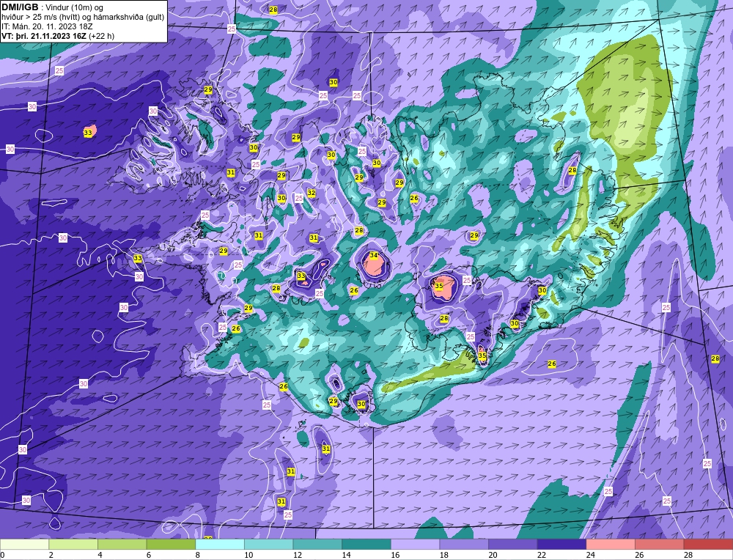Click the "20" tick label on the color scale
This screenshot has width=733, height=560.
[493, 555]
